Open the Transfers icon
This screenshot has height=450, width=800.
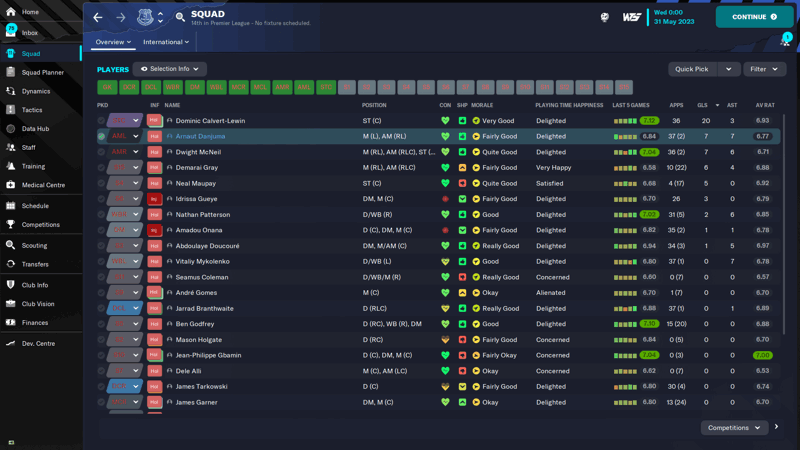(x=11, y=264)
